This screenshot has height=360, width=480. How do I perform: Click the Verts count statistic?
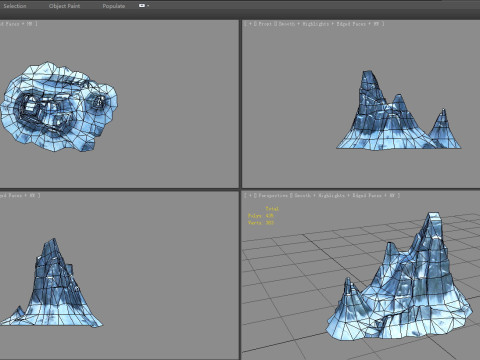[261, 222]
